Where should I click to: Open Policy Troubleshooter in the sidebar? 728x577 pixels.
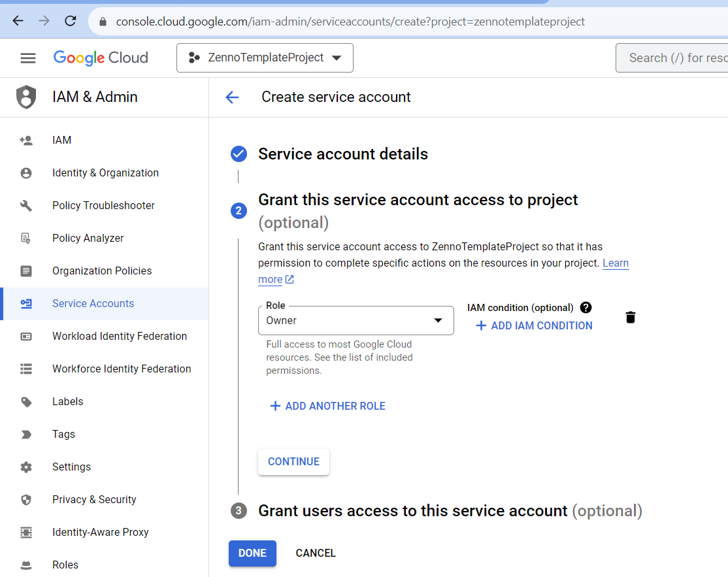pyautogui.click(x=103, y=206)
